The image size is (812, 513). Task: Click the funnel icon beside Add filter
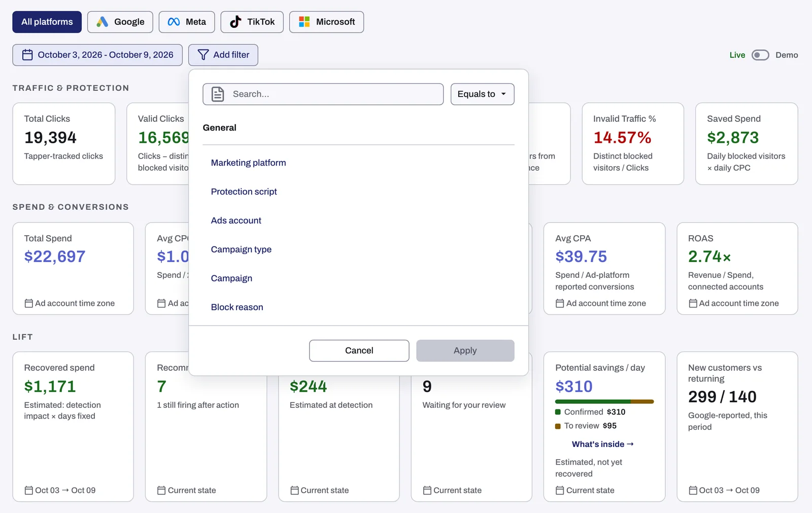(x=203, y=55)
